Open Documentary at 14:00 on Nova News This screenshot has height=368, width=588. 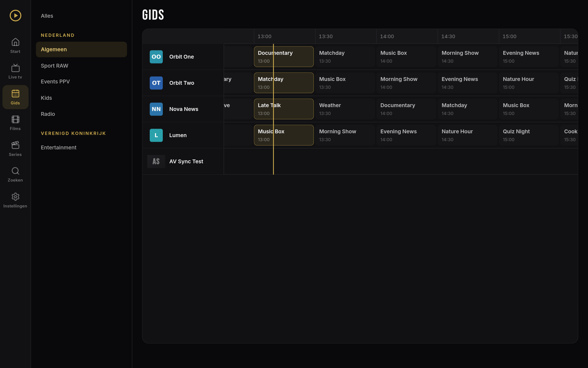coord(406,109)
